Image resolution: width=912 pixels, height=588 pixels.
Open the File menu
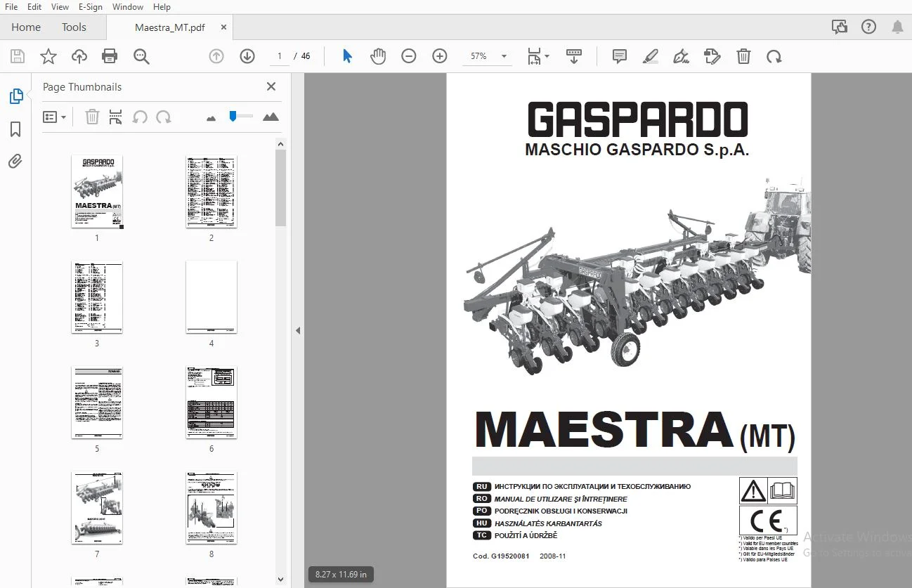tap(11, 7)
